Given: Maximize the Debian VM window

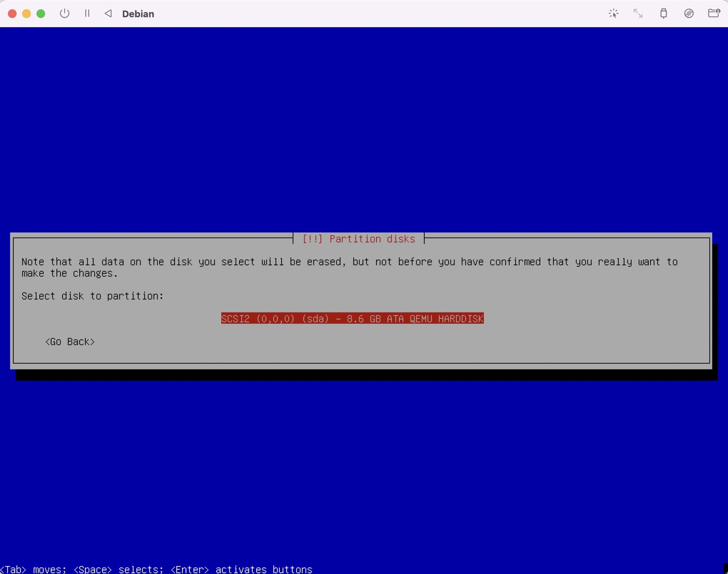Looking at the screenshot, I should click(41, 14).
